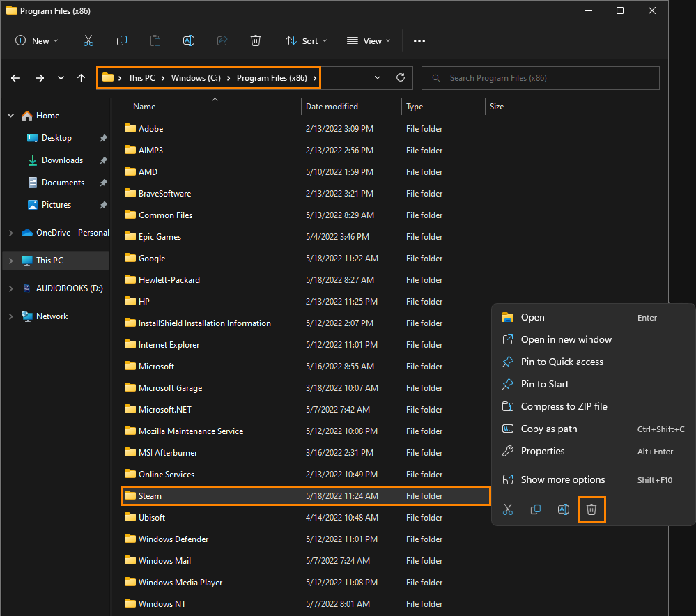The image size is (696, 616).
Task: Click the Cut scissors icon in the context menu
Action: click(x=508, y=509)
